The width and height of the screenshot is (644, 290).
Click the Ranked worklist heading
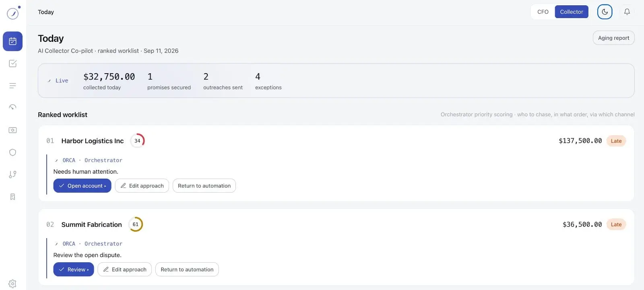[x=62, y=115]
